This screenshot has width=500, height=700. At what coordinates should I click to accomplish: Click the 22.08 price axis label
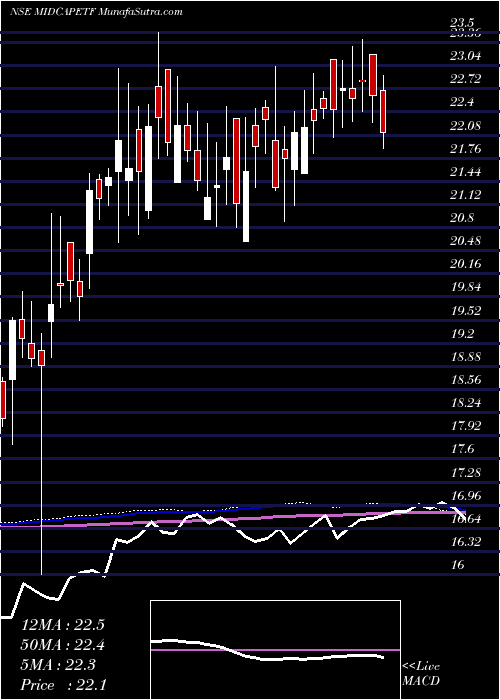467,126
